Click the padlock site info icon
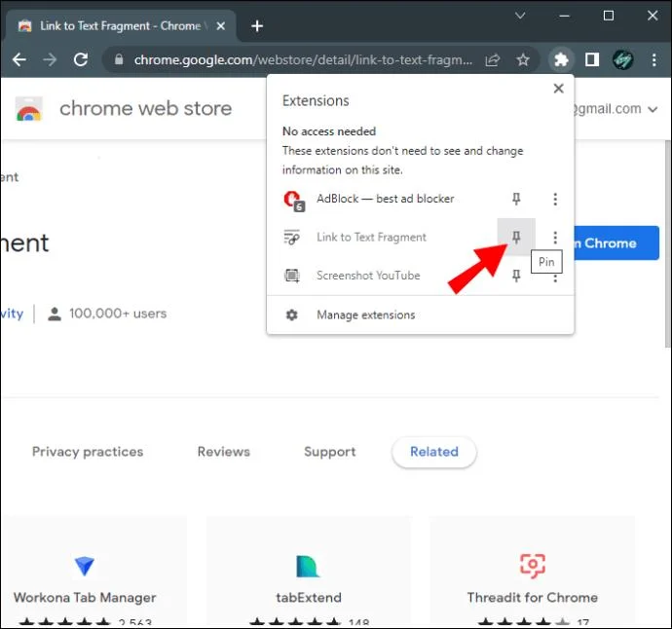Screen dimensions: 672x629 coord(119,59)
